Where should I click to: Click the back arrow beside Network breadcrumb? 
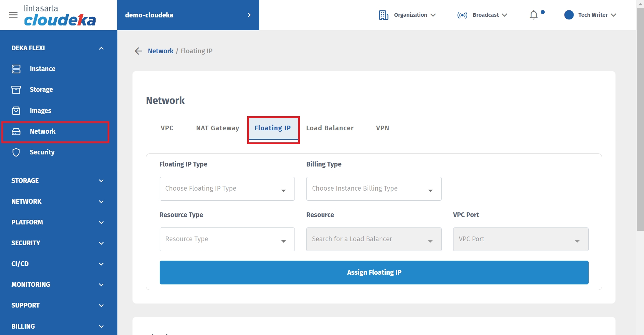pyautogui.click(x=139, y=51)
